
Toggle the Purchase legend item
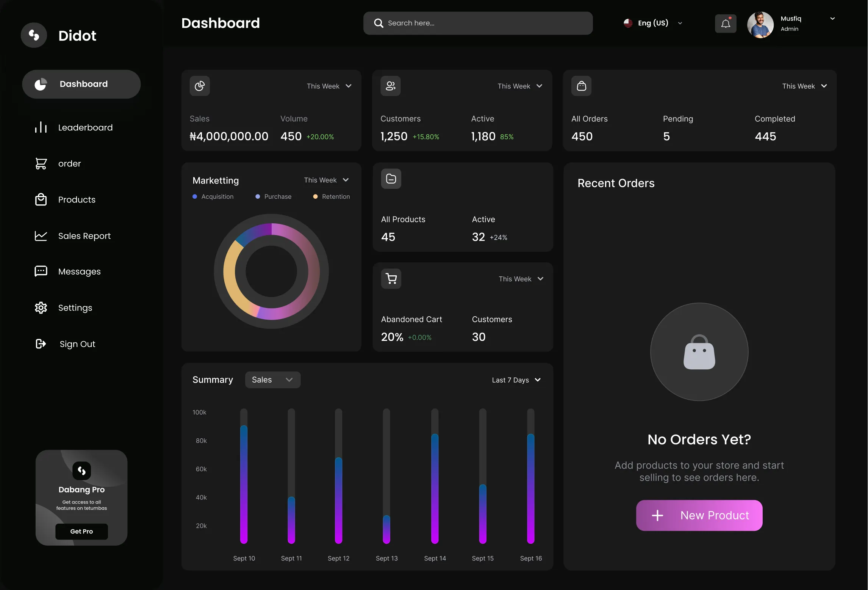tap(274, 196)
